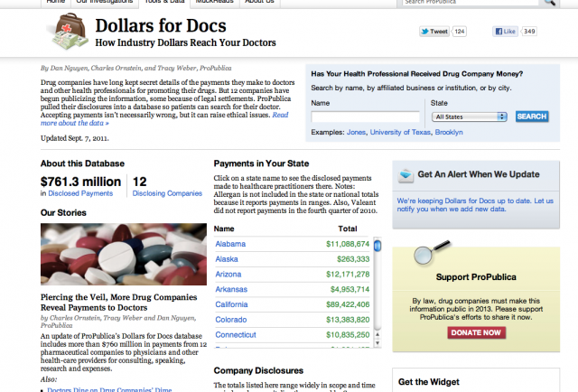Open Doctors Dine on Drug Companies' Dime link

click(x=109, y=389)
